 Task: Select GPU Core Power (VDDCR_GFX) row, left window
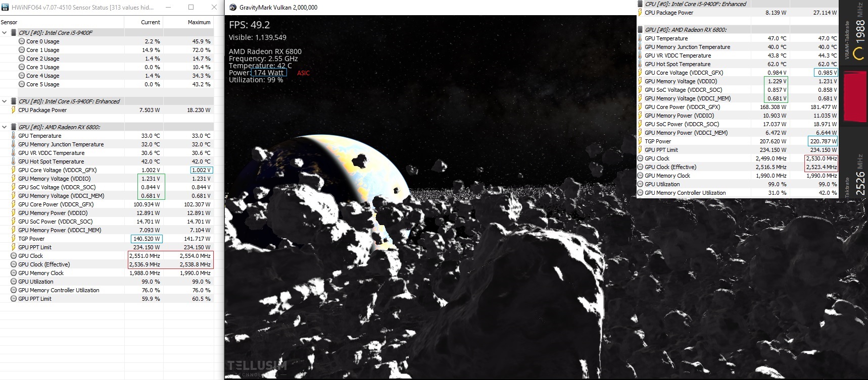point(107,204)
